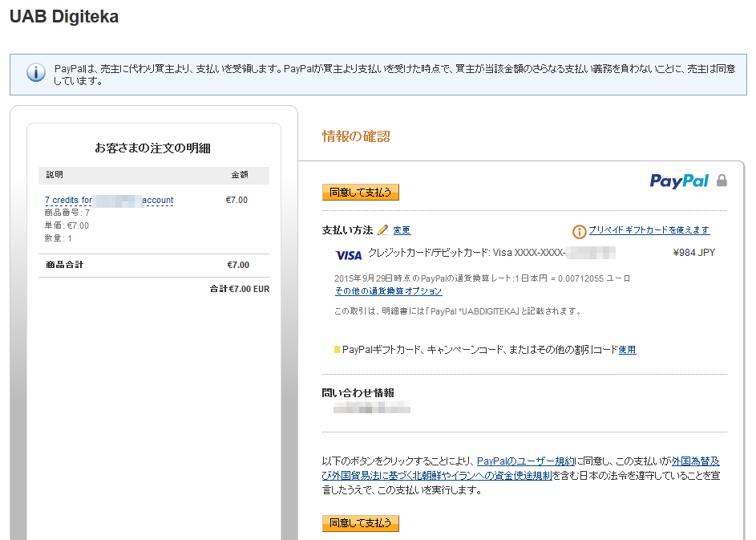This screenshot has height=540, width=756.
Task: Click the currency conversion rate text dated 2015年9月29日
Action: 482,278
